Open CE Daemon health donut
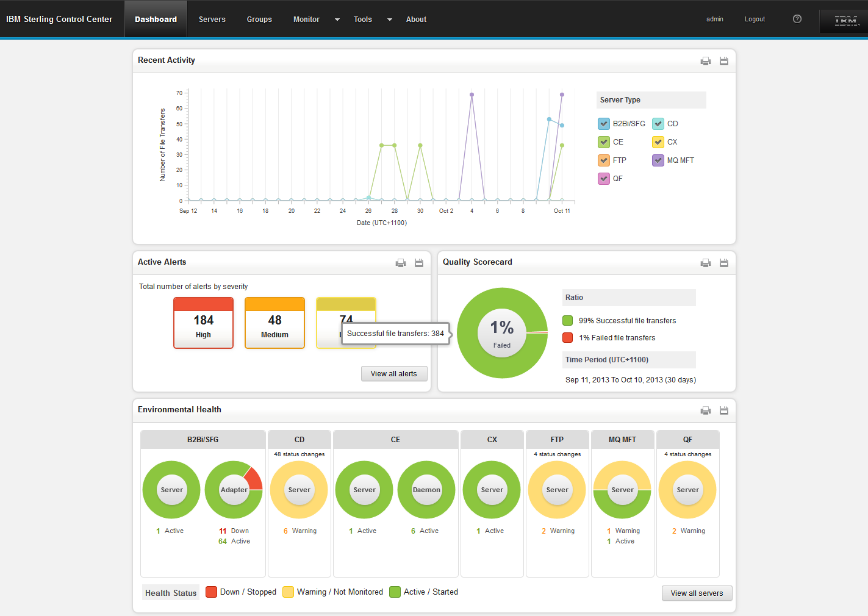This screenshot has height=616, width=868. [426, 490]
